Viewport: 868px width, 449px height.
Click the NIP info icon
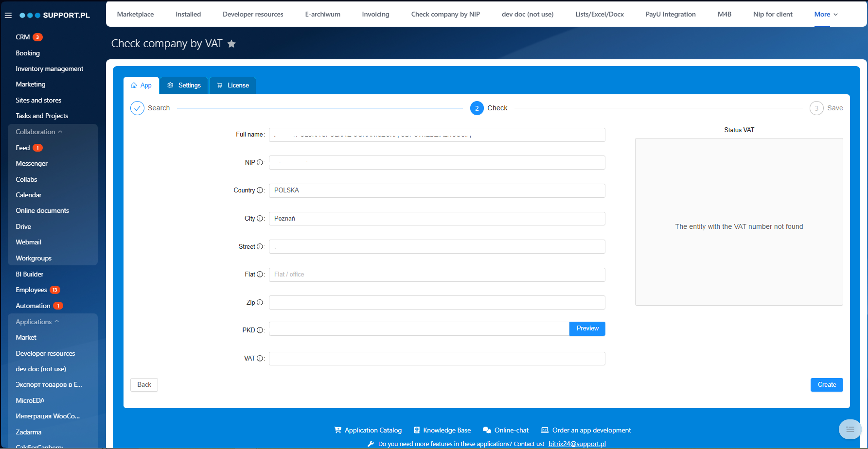coord(260,163)
